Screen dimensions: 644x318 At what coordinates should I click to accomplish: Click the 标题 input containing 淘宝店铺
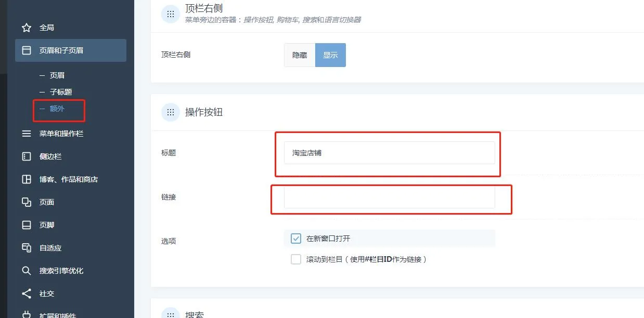[x=389, y=153]
